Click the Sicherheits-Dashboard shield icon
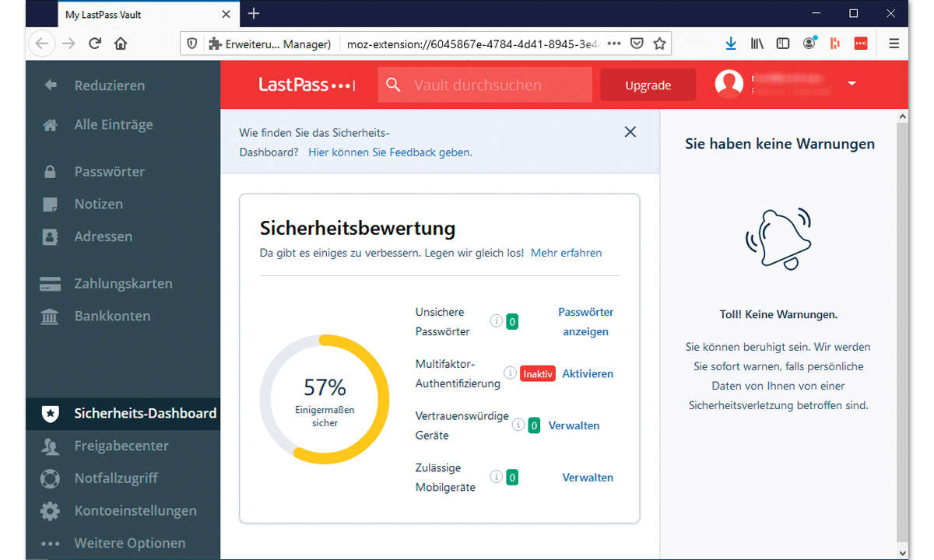This screenshot has width=934, height=560. [x=50, y=414]
